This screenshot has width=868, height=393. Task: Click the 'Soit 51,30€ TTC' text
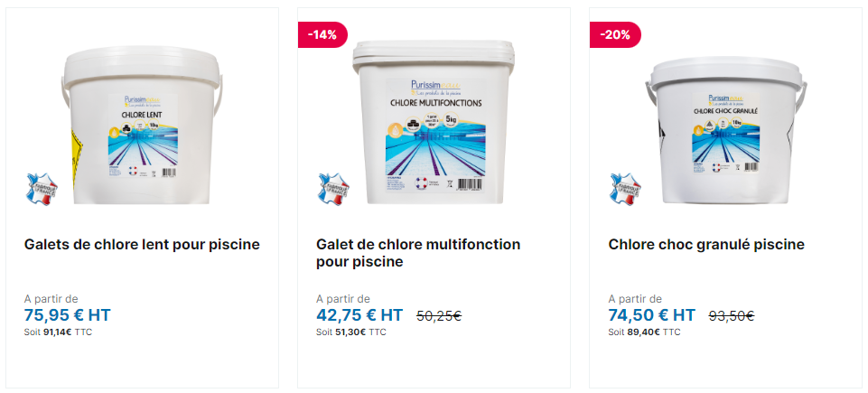351,332
